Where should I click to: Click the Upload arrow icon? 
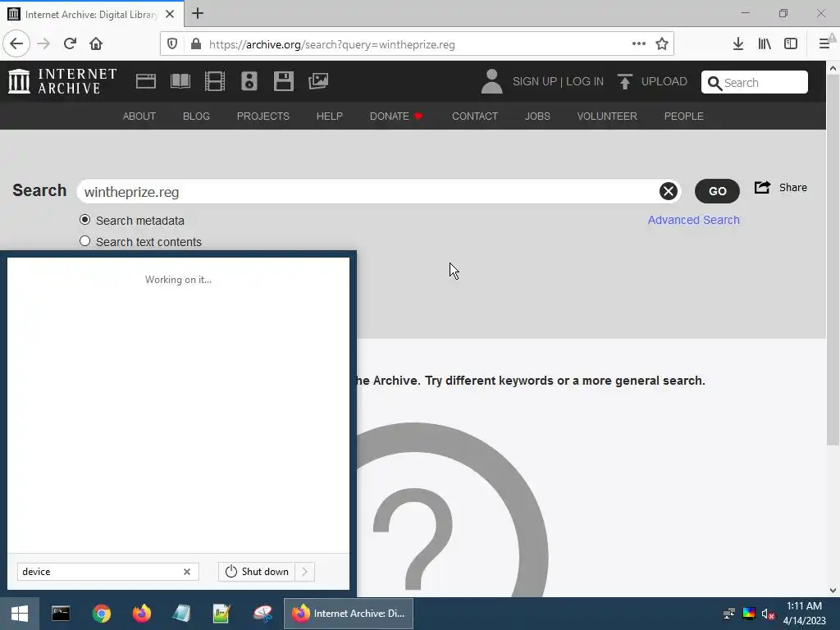624,81
